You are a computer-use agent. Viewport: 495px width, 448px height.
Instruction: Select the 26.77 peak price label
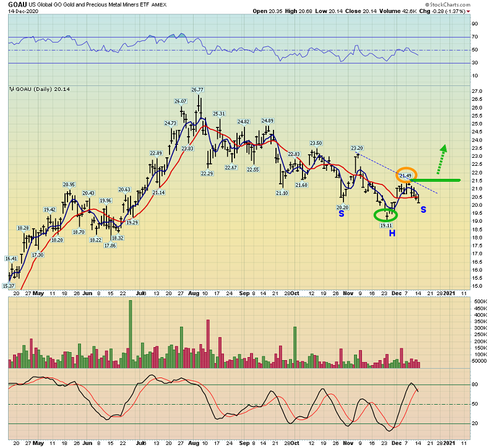click(197, 89)
